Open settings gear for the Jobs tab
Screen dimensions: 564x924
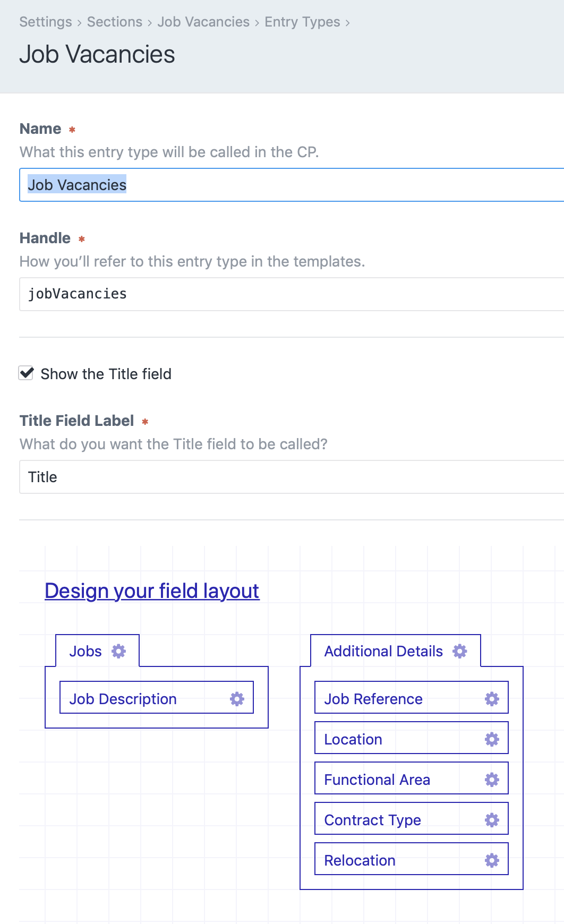click(x=120, y=651)
